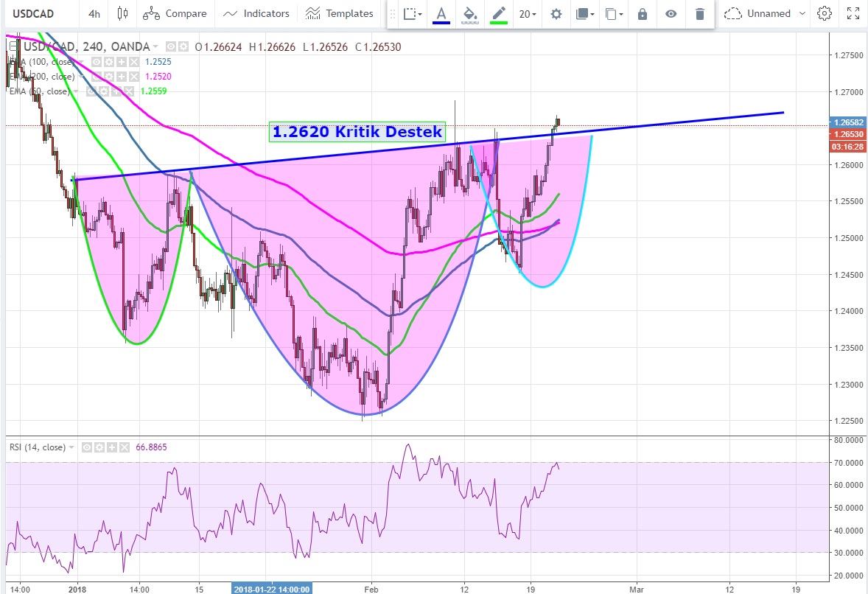Pick the text color swatch
The width and height of the screenshot is (868, 594).
click(x=441, y=14)
